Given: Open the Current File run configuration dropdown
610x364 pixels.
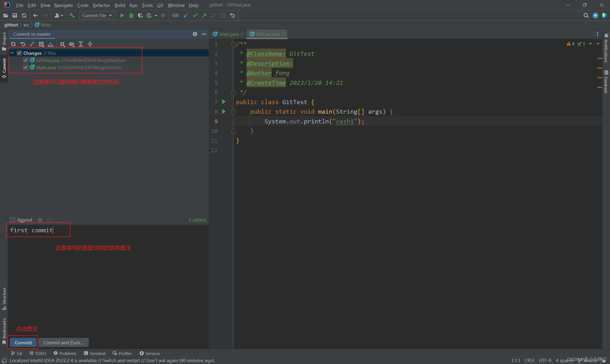Looking at the screenshot, I should click(x=97, y=15).
